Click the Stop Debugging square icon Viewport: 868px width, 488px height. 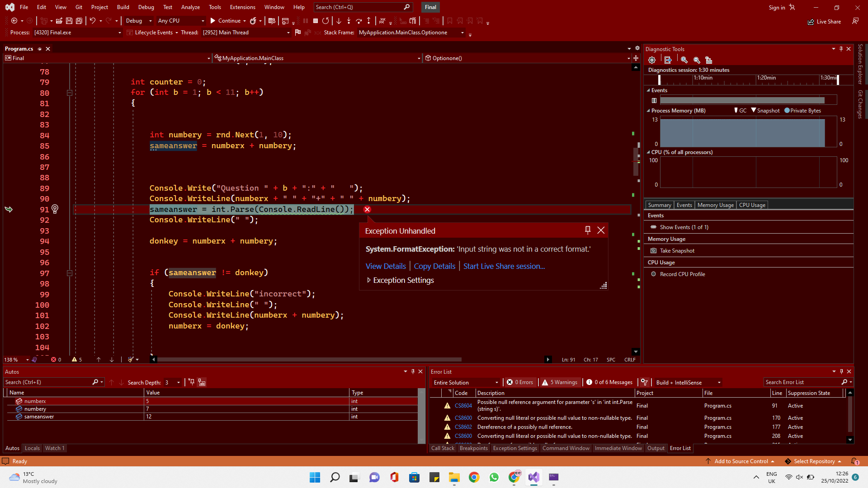pos(316,21)
